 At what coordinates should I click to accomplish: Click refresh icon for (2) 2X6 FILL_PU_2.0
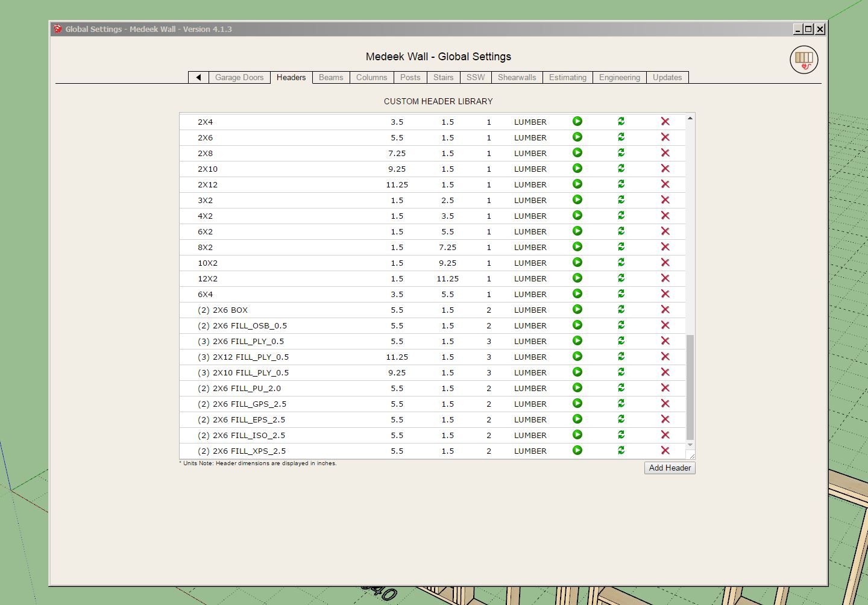coord(621,388)
